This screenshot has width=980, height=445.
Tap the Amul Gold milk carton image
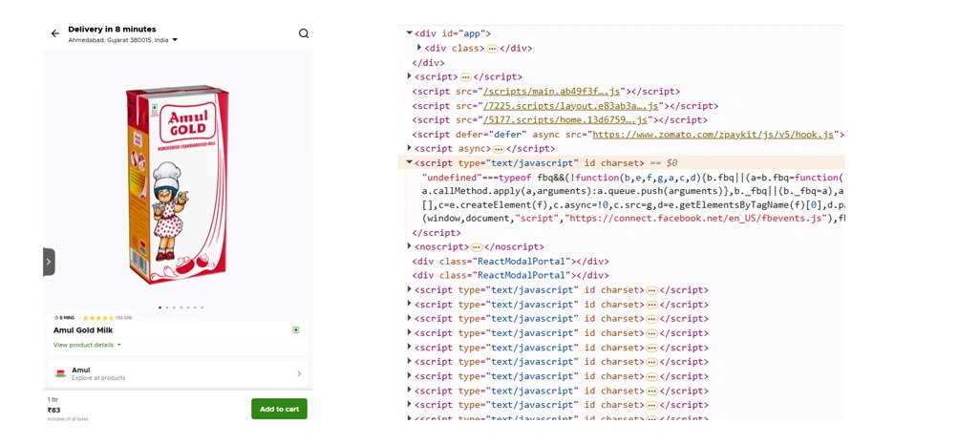pos(178,185)
